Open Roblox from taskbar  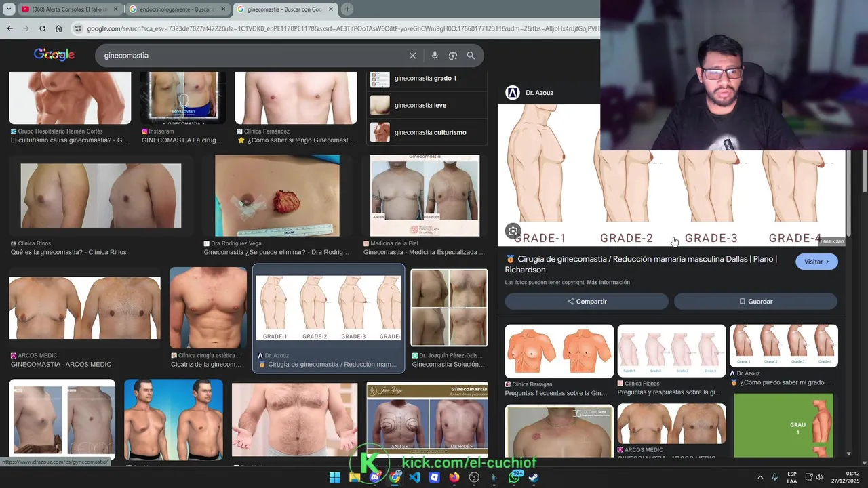(x=435, y=477)
